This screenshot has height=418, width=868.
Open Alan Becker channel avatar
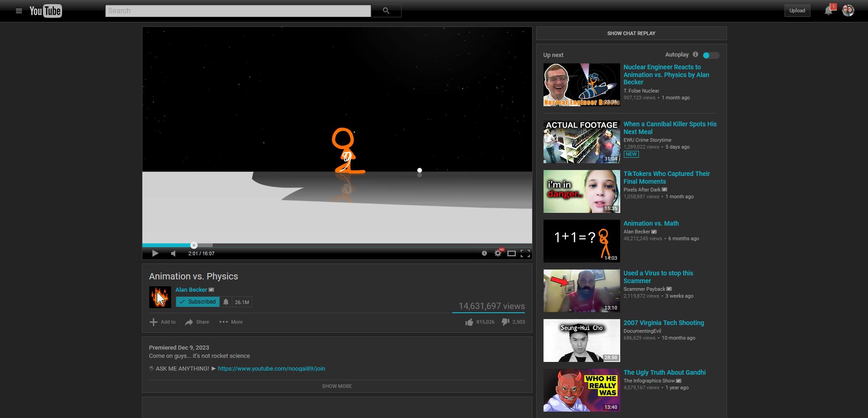[160, 297]
